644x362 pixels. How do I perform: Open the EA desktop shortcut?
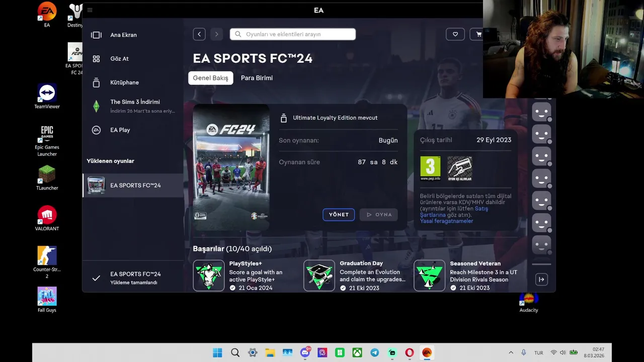47,14
